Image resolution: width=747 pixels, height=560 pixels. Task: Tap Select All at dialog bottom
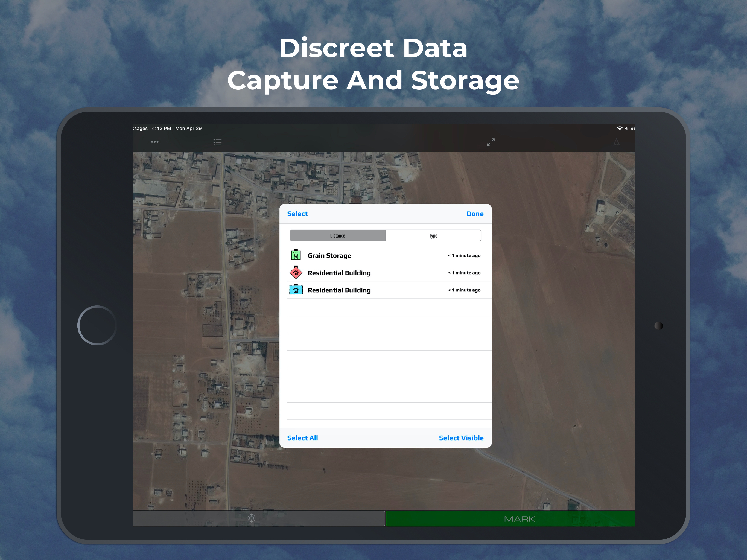302,438
